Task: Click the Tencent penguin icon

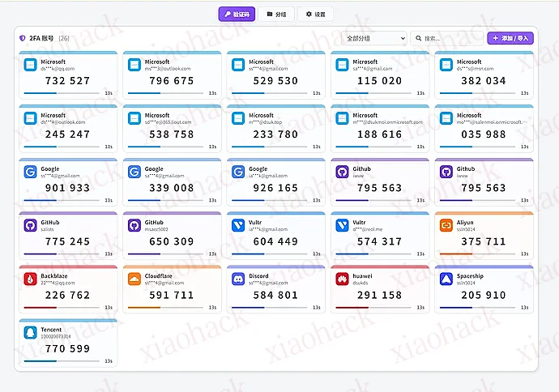Action: click(30, 333)
